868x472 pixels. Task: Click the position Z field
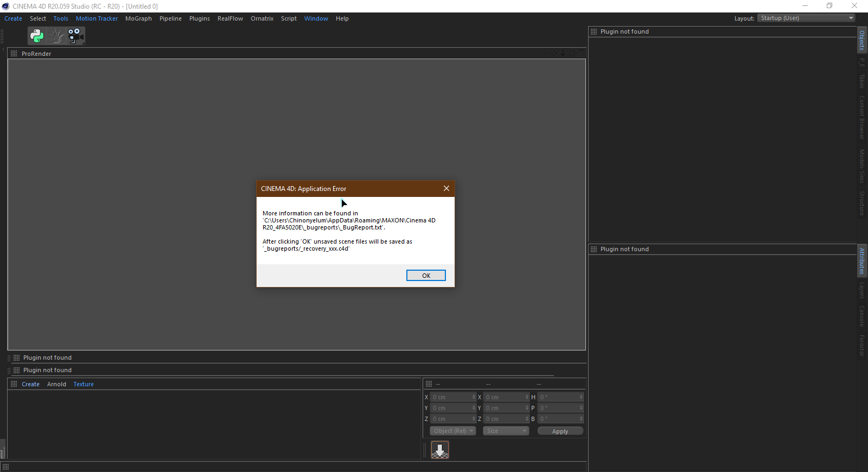[453, 419]
